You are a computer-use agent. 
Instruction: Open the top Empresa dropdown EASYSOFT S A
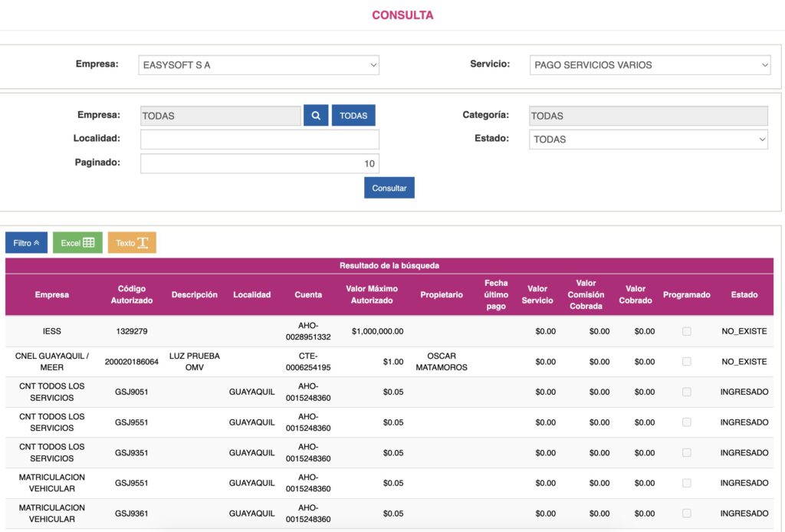pos(259,65)
